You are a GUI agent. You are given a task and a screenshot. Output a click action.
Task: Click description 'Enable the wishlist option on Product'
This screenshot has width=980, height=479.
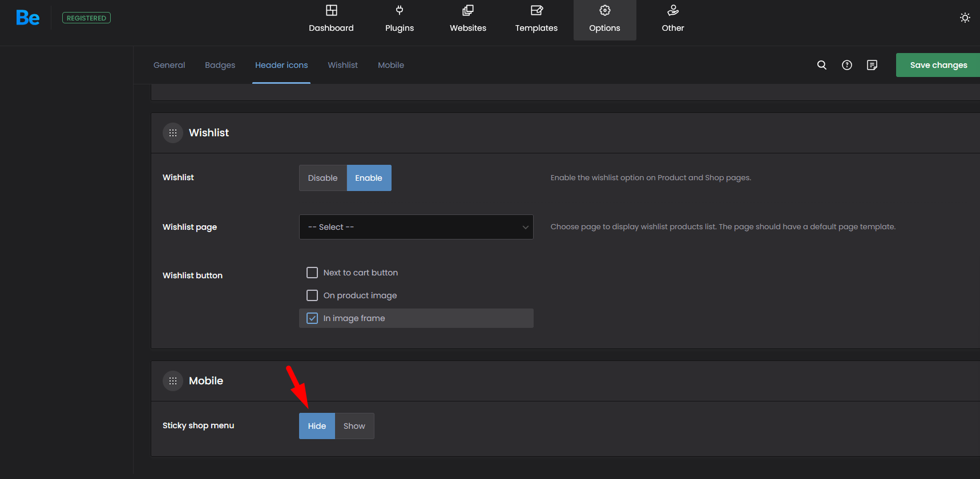point(651,178)
